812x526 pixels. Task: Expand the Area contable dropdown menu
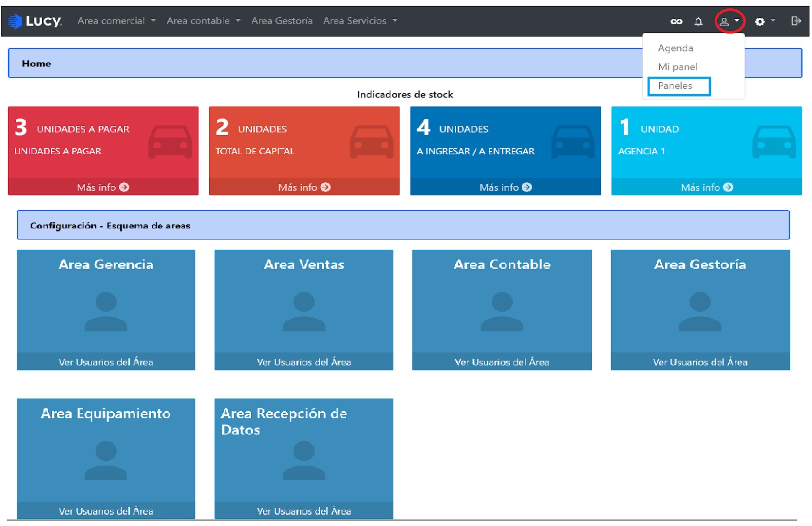(204, 21)
